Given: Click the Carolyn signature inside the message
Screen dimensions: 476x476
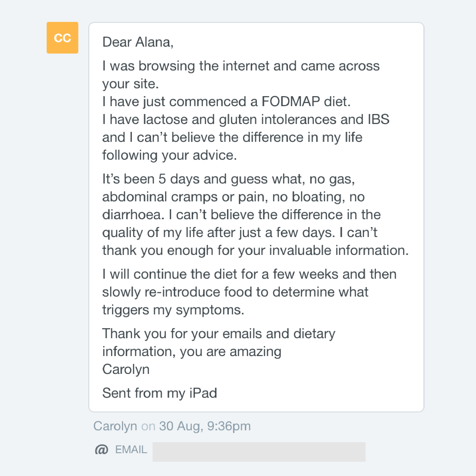Looking at the screenshot, I should pyautogui.click(x=126, y=369).
